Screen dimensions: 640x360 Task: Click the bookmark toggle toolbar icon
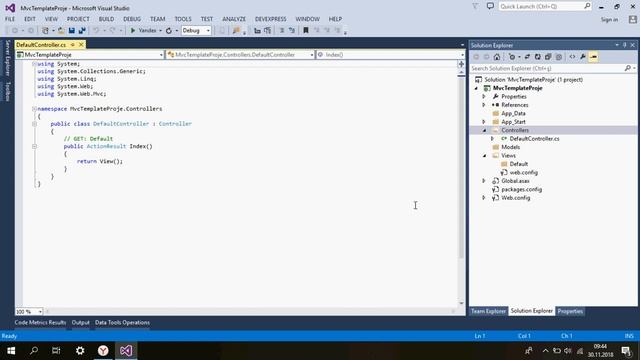coord(306,31)
